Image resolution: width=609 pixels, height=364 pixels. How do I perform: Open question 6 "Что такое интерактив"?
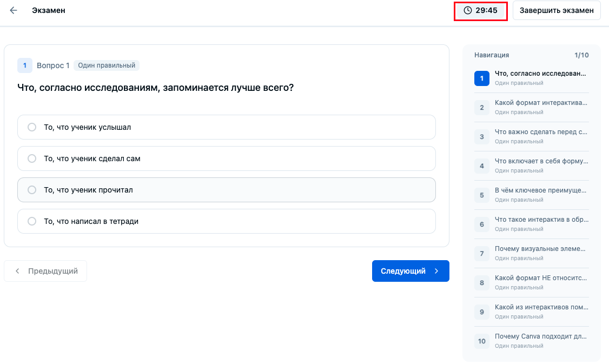[531, 224]
